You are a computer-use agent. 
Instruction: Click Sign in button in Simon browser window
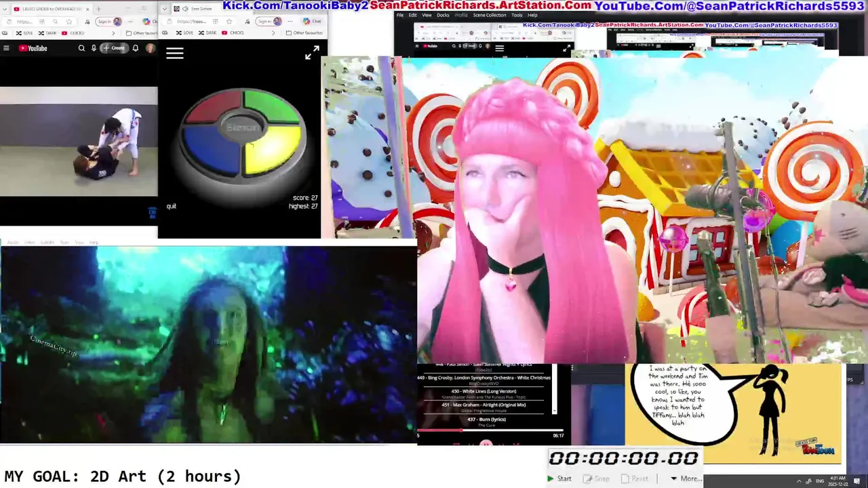click(x=269, y=22)
